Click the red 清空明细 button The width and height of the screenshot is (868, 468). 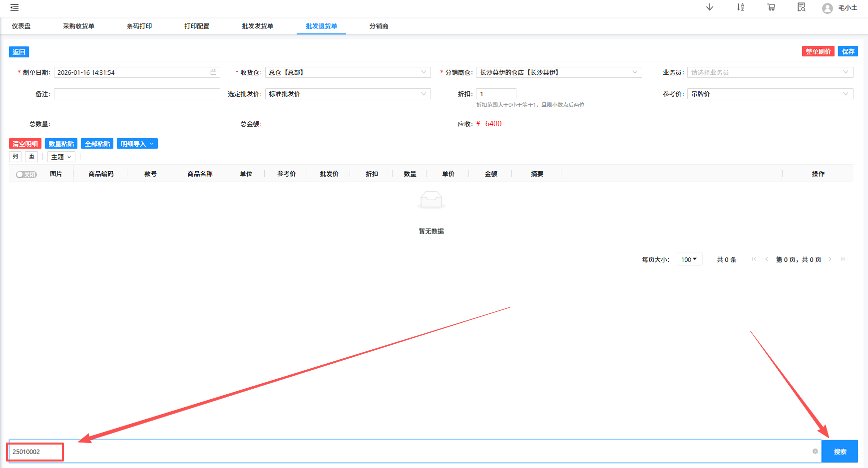(x=25, y=143)
